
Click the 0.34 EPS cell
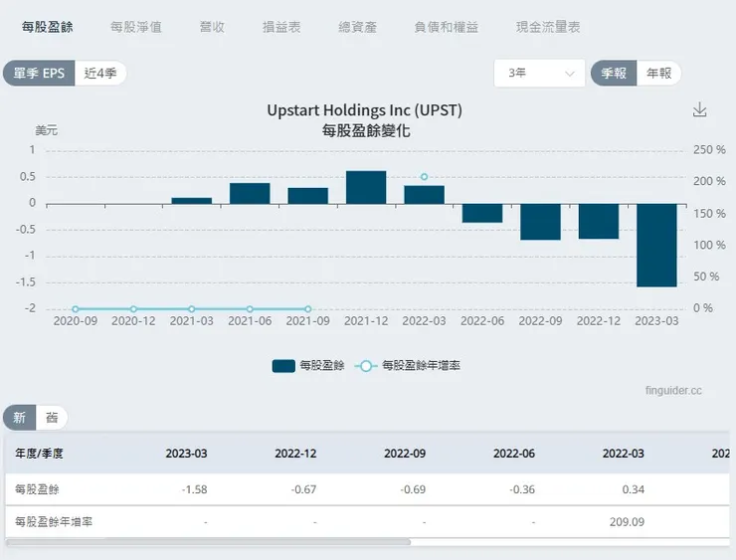[634, 489]
